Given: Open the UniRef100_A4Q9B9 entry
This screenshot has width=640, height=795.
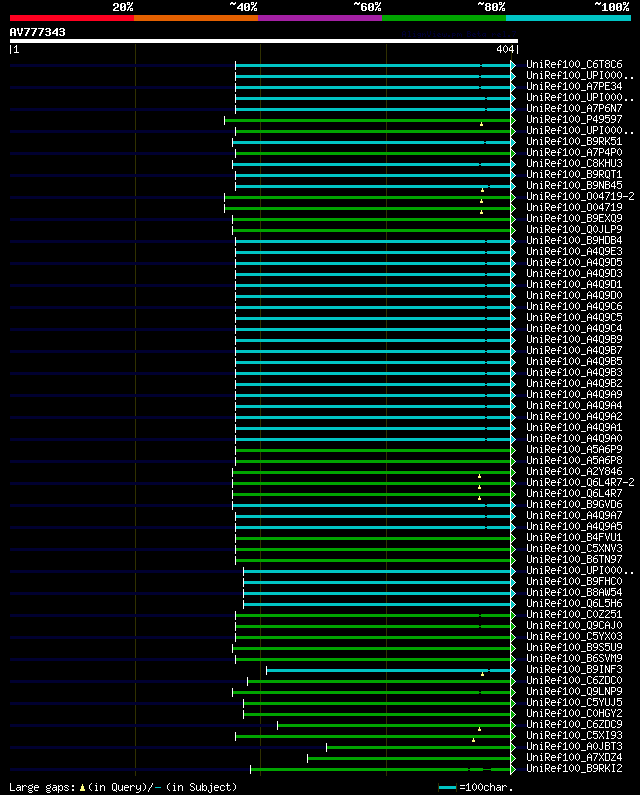Looking at the screenshot, I should pos(574,339).
